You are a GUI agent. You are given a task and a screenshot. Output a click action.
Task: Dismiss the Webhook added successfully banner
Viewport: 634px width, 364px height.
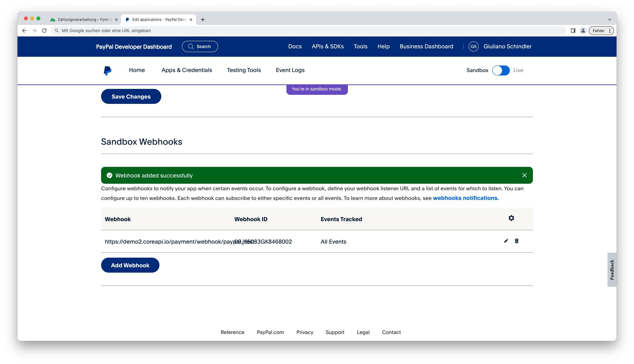(524, 175)
